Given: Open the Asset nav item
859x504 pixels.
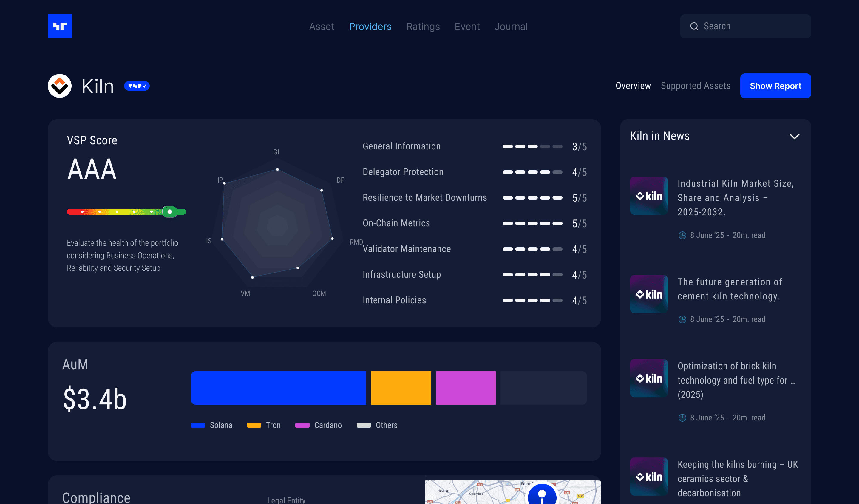Looking at the screenshot, I should pos(322,27).
